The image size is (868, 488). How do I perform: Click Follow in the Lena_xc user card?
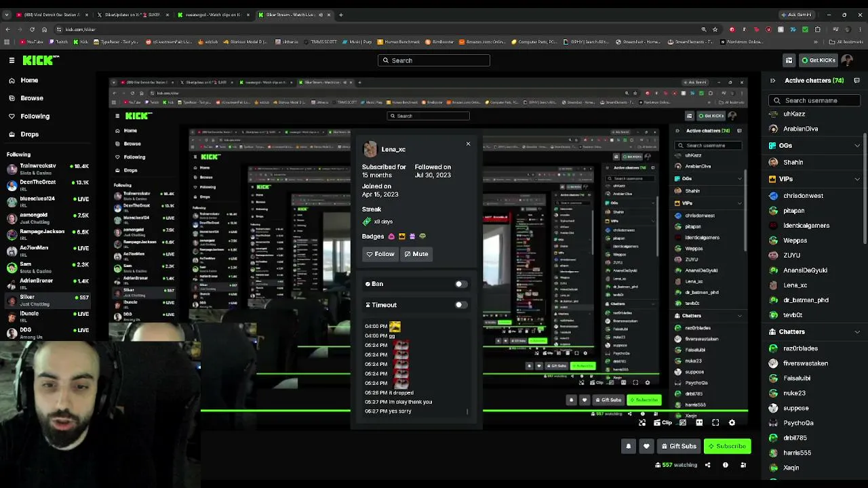click(380, 254)
